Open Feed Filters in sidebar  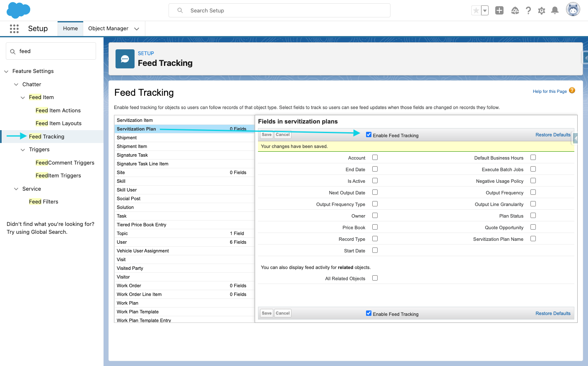43,202
